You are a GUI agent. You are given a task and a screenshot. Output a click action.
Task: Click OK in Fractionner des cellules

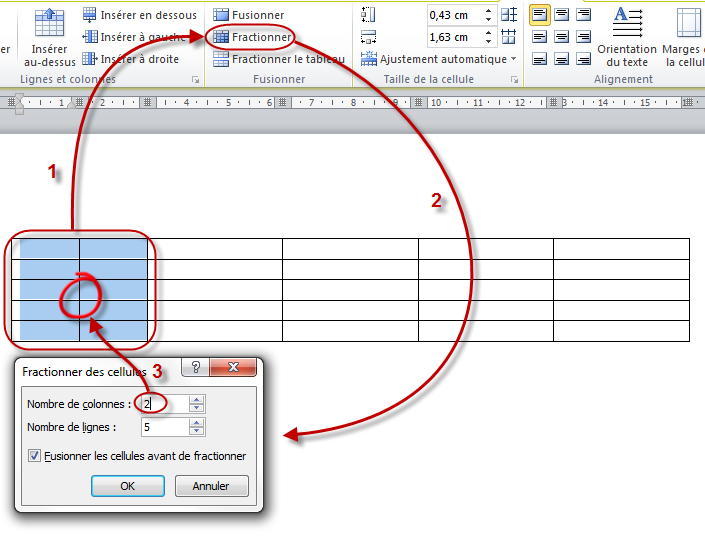(128, 486)
